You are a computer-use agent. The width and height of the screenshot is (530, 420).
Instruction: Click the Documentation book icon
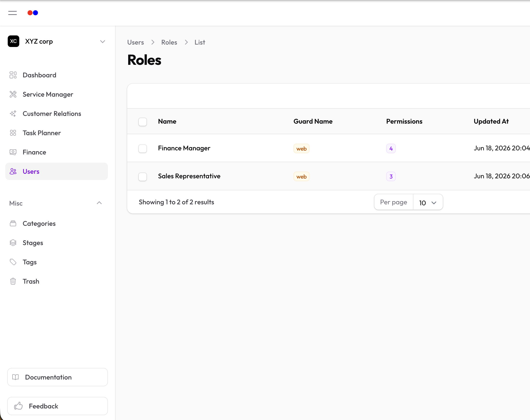pyautogui.click(x=15, y=377)
